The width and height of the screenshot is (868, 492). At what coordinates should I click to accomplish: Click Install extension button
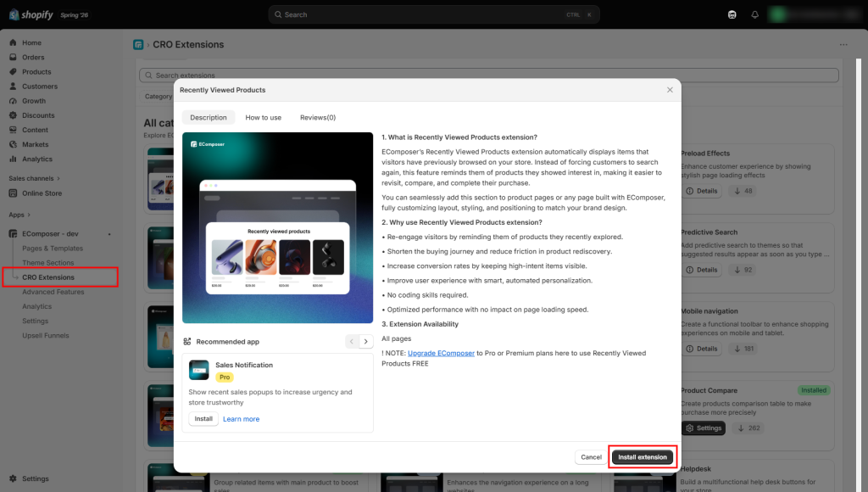(643, 457)
